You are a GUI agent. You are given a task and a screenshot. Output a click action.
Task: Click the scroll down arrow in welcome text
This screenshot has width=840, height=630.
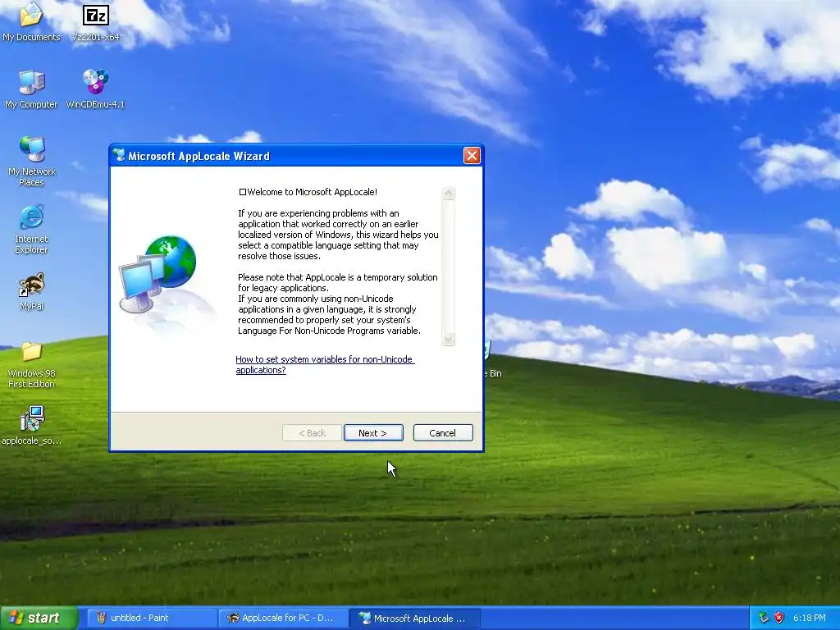[449, 340]
